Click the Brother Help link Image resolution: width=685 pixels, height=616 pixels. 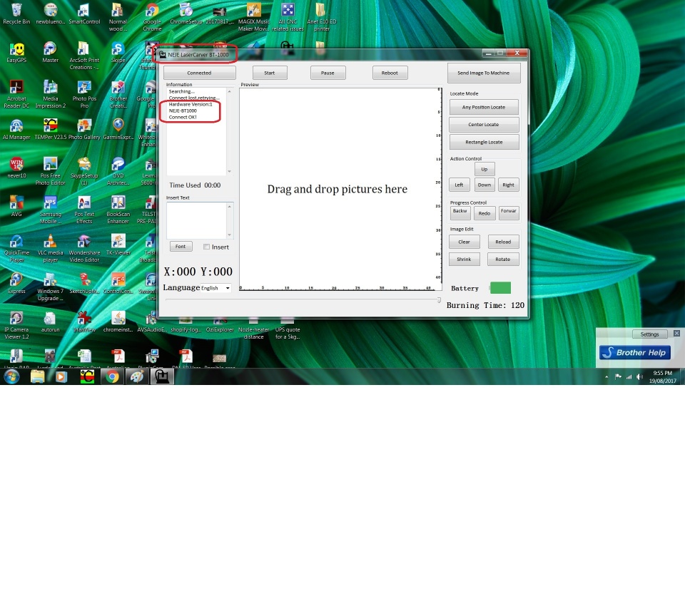[x=635, y=352]
